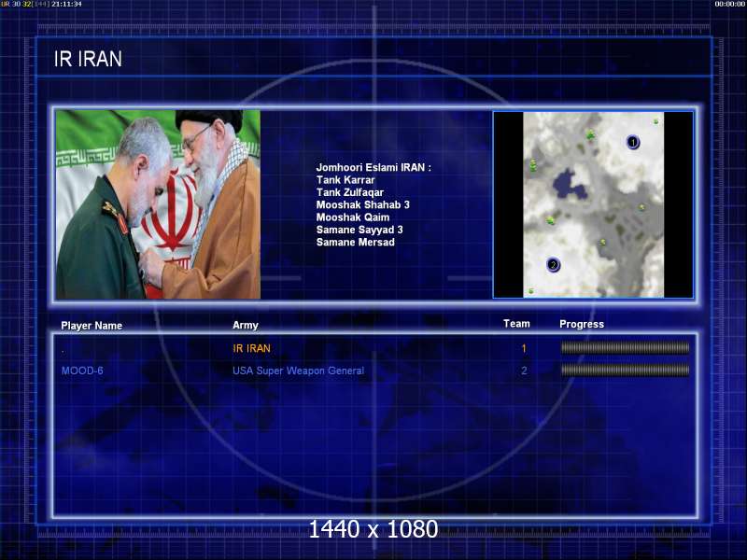Click 'Samane Mersad' list entry
Screen dimensions: 747x560
356,242
